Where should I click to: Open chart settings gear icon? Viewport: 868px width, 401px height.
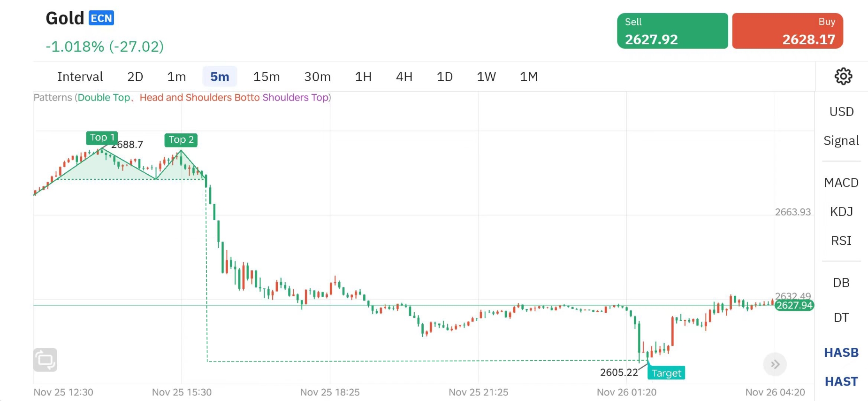(x=843, y=76)
